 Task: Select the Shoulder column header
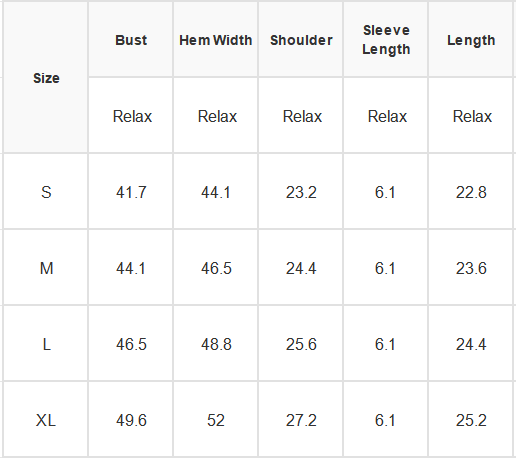[x=301, y=40]
